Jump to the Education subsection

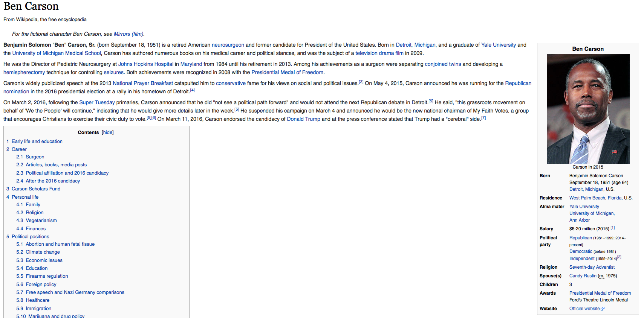37,268
